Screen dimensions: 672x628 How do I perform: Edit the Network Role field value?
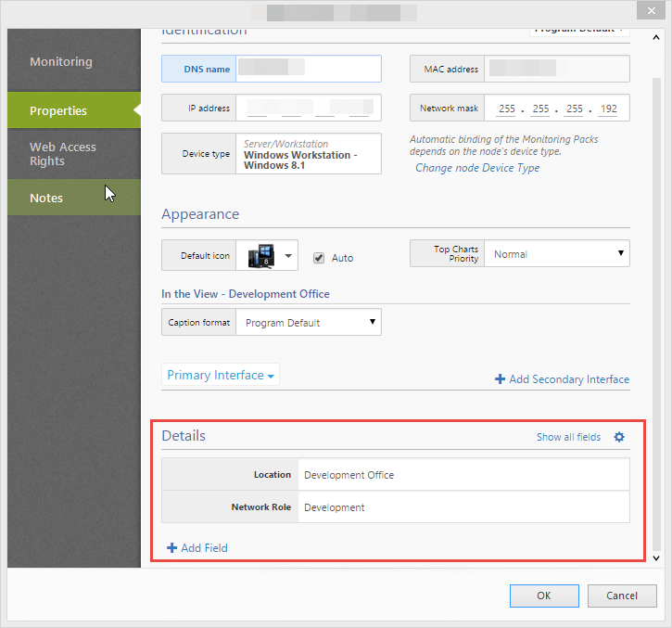click(463, 507)
